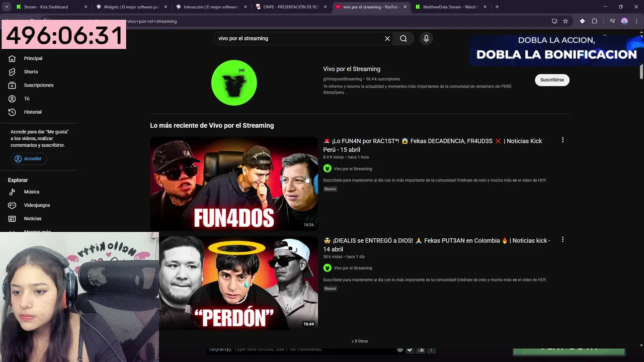Run the search with the magnifier button
This screenshot has height=362, width=644.
pos(404,38)
